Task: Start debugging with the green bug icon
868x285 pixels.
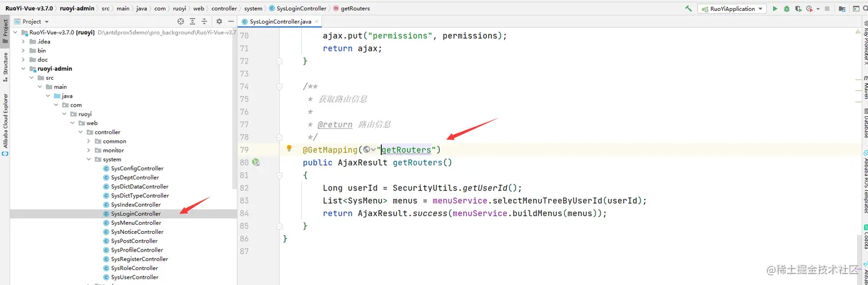Action: click(x=786, y=9)
